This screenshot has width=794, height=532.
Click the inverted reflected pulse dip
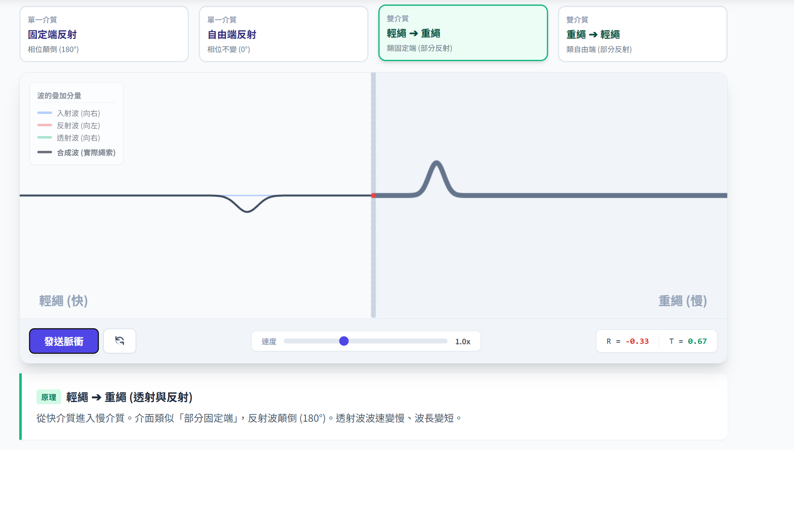click(247, 211)
